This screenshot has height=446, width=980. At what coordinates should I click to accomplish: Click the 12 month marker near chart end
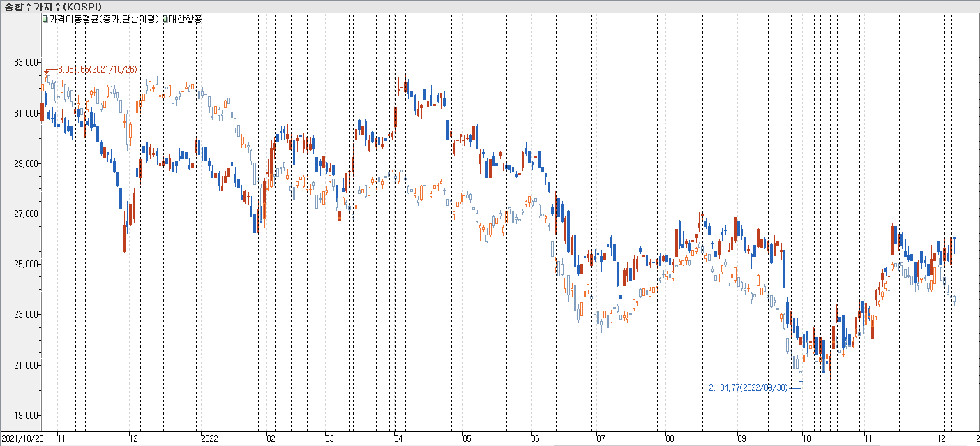[x=941, y=438]
